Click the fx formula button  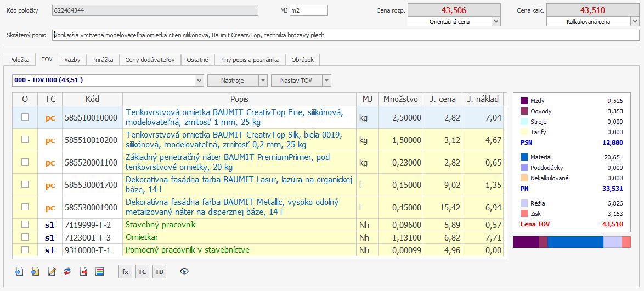[125, 271]
